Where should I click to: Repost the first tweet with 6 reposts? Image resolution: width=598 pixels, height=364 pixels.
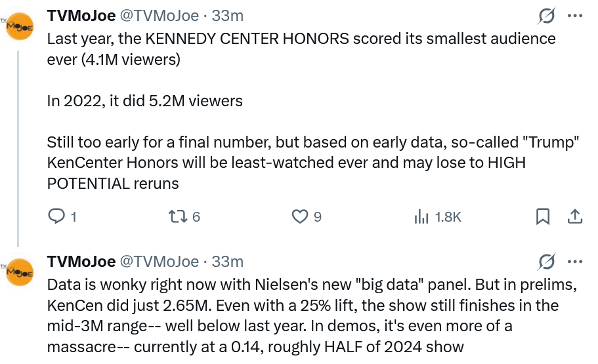point(177,216)
